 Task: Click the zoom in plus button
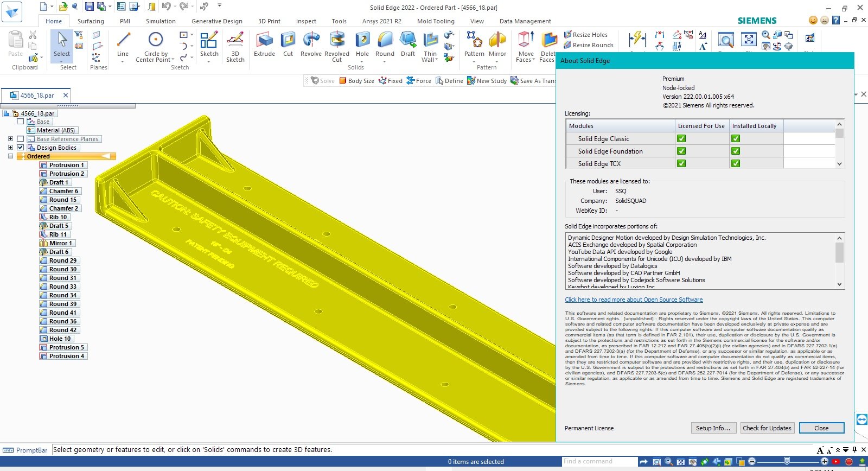click(825, 461)
